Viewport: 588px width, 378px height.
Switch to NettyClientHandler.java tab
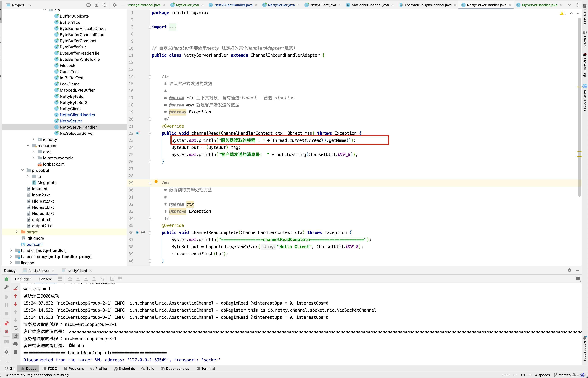pos(233,5)
